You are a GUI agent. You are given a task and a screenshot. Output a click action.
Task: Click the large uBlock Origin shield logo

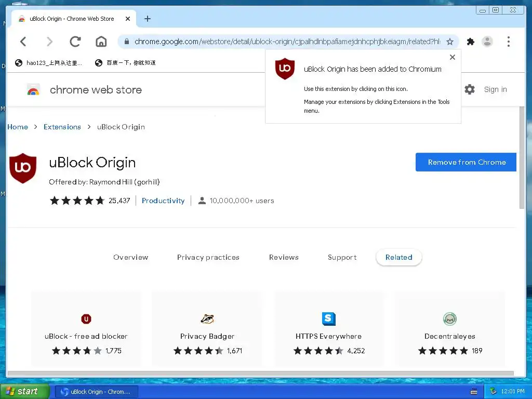pyautogui.click(x=23, y=168)
